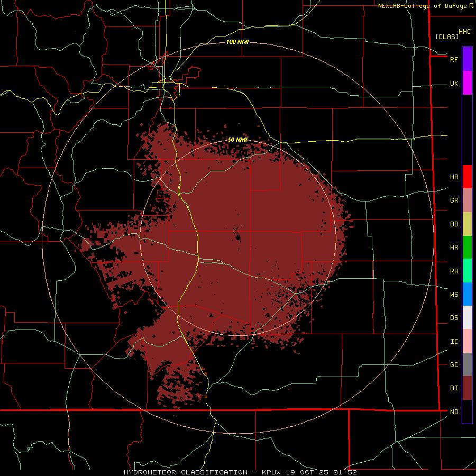Click the RF legend label
This screenshot has width=476, height=476.
[x=454, y=59]
